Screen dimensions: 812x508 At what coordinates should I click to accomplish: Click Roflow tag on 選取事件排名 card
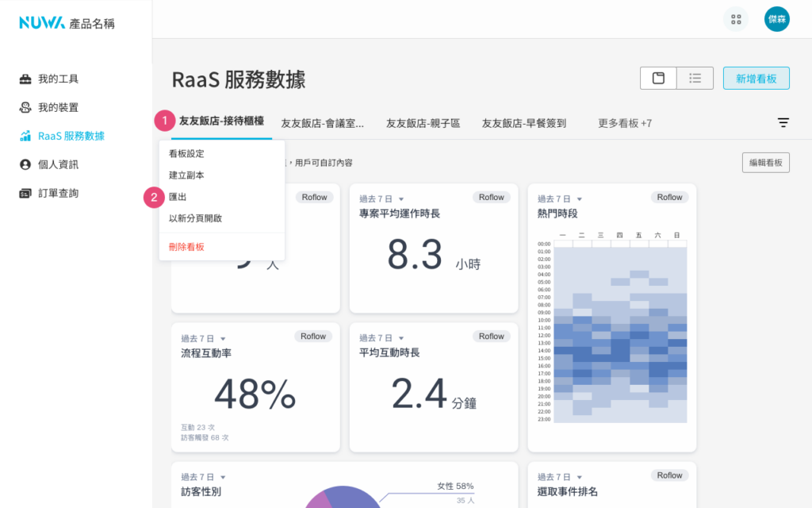pos(669,475)
